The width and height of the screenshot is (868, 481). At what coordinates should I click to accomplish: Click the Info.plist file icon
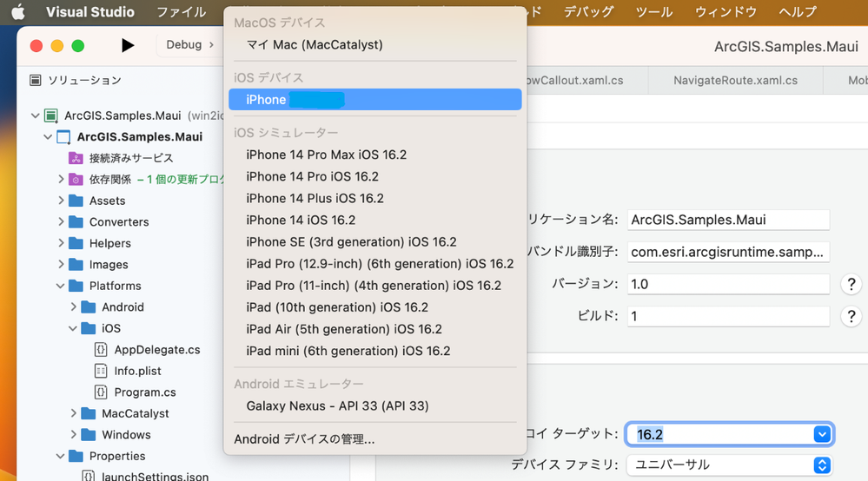[101, 371]
